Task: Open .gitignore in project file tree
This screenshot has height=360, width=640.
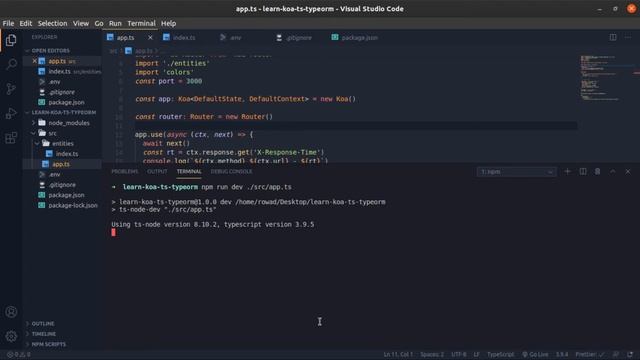Action: pos(61,185)
